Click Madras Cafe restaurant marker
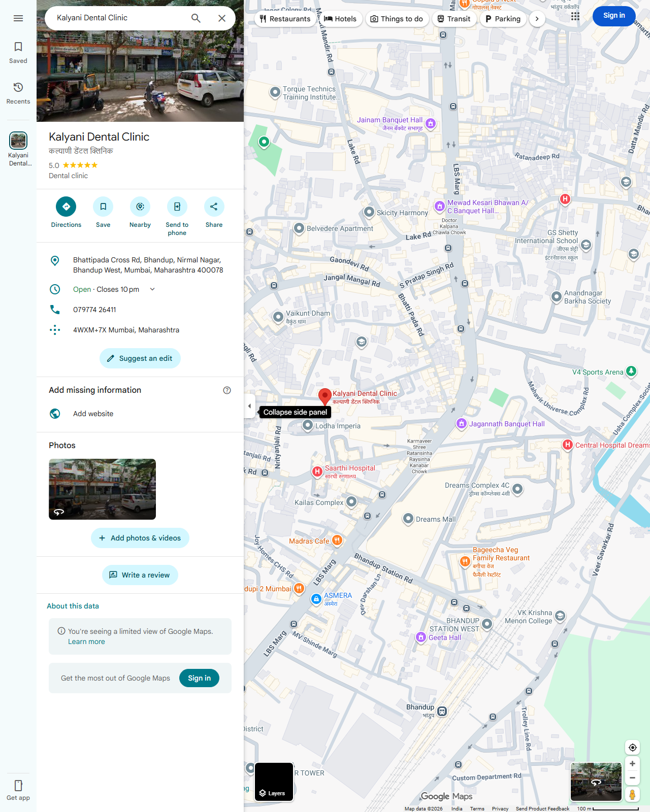650x812 pixels. click(337, 541)
